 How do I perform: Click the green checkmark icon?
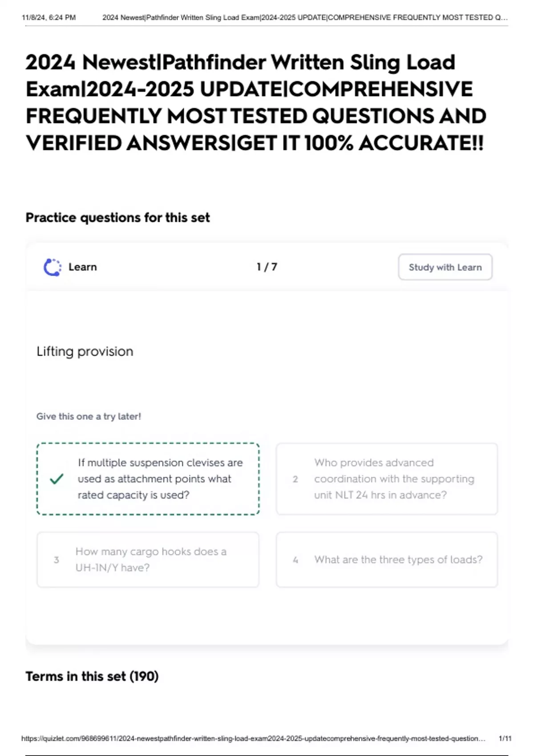(x=57, y=479)
